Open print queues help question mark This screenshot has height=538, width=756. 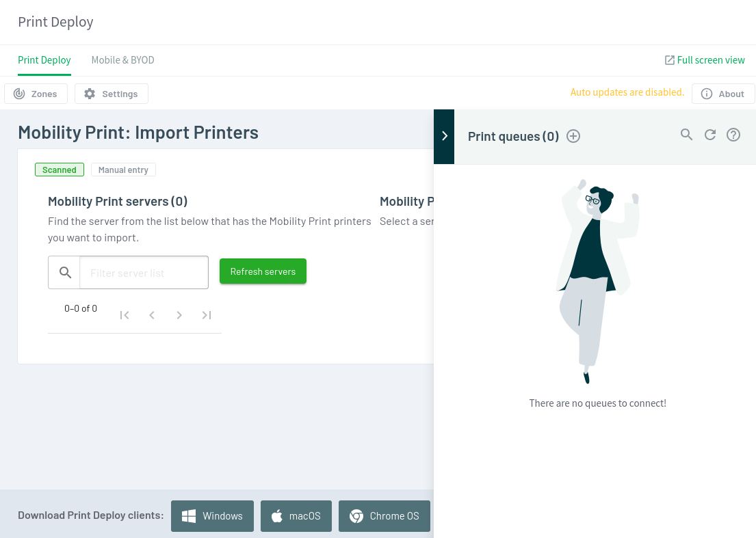(x=733, y=135)
